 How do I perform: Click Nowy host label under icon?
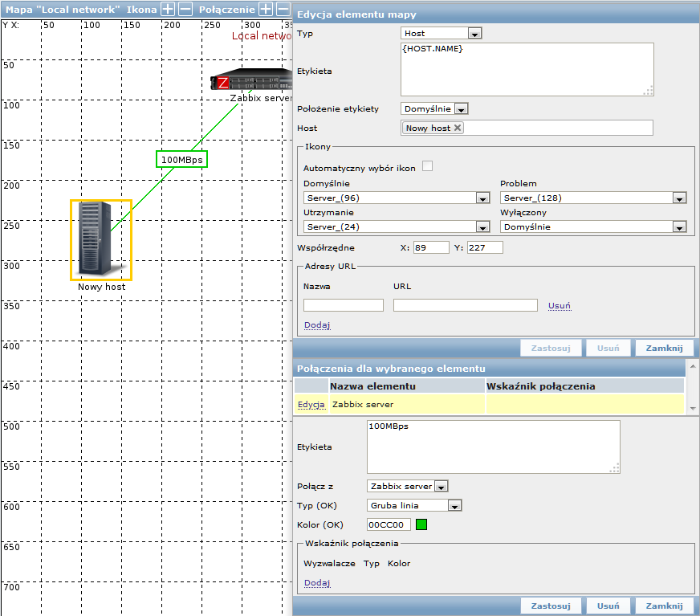coord(101,287)
